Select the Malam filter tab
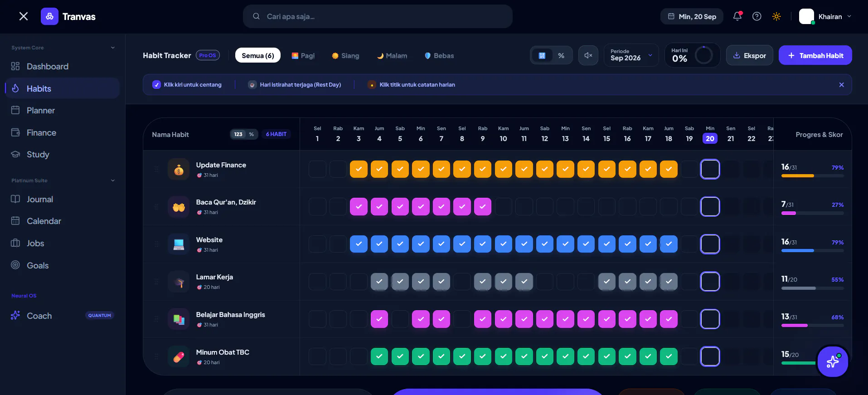The width and height of the screenshot is (868, 395). pyautogui.click(x=392, y=55)
